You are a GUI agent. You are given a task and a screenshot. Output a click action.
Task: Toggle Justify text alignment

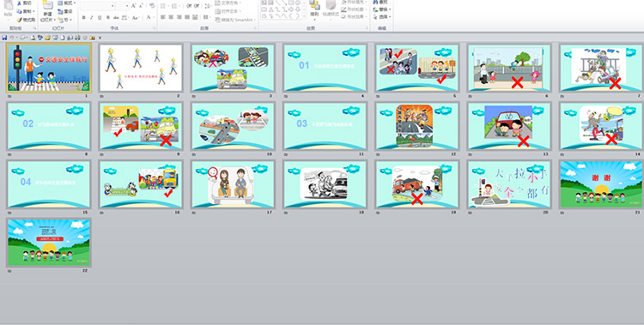187,17
